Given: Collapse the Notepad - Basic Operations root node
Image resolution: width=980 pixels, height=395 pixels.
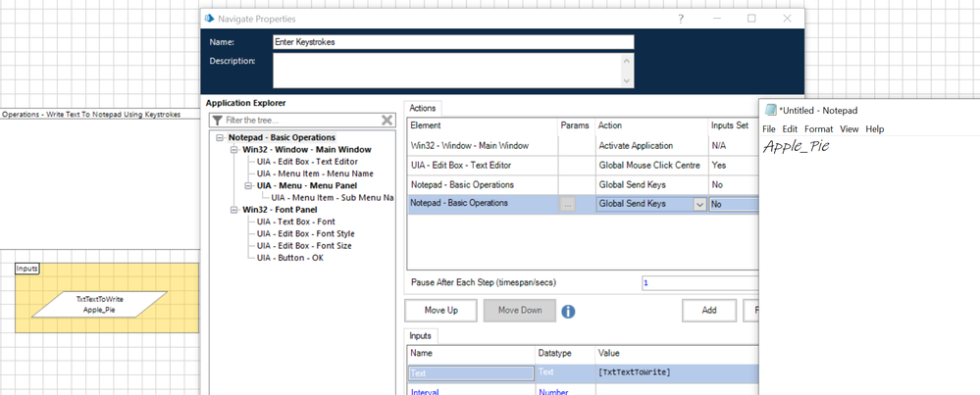Looking at the screenshot, I should click(x=221, y=138).
